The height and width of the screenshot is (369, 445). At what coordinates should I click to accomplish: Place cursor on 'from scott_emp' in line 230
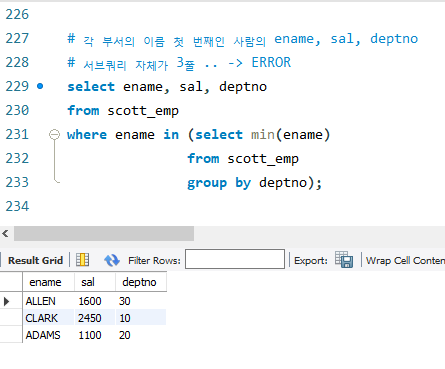tap(123, 111)
